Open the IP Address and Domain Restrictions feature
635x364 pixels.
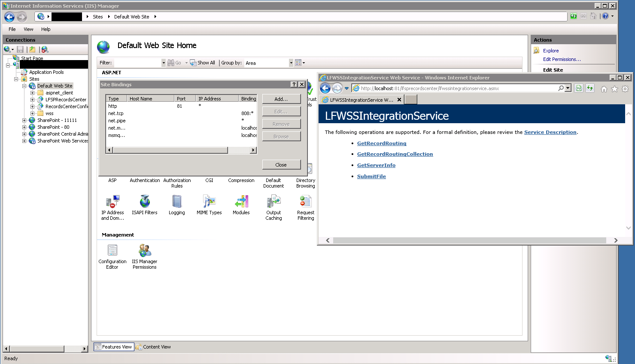click(112, 207)
